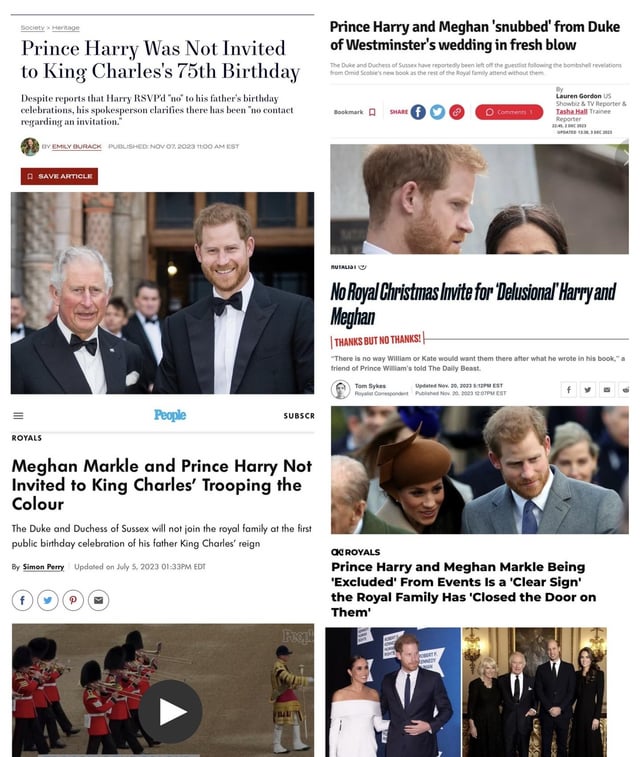Share People article via email icon
Viewport: 640px width, 757px height.
[98, 600]
